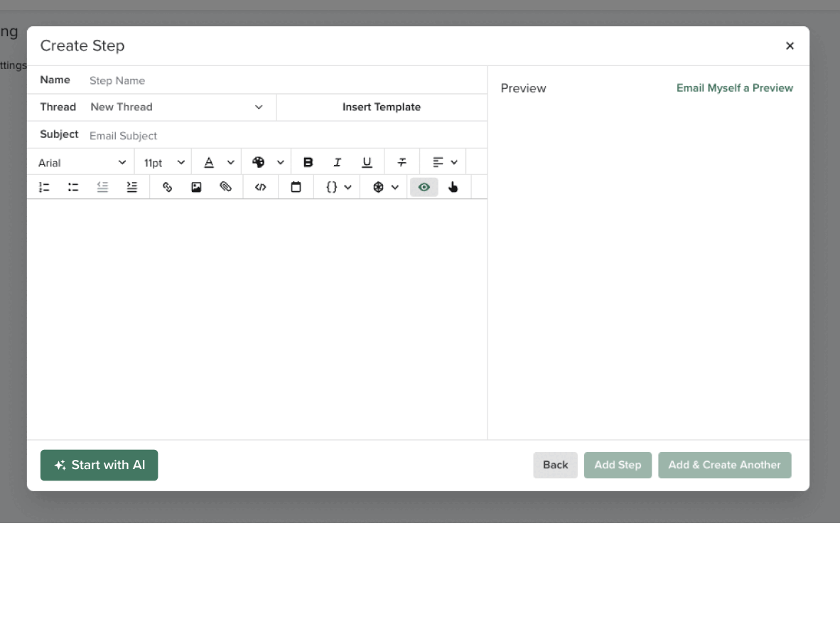This screenshot has width=840, height=644.
Task: Insert an image into the email body
Action: (196, 187)
